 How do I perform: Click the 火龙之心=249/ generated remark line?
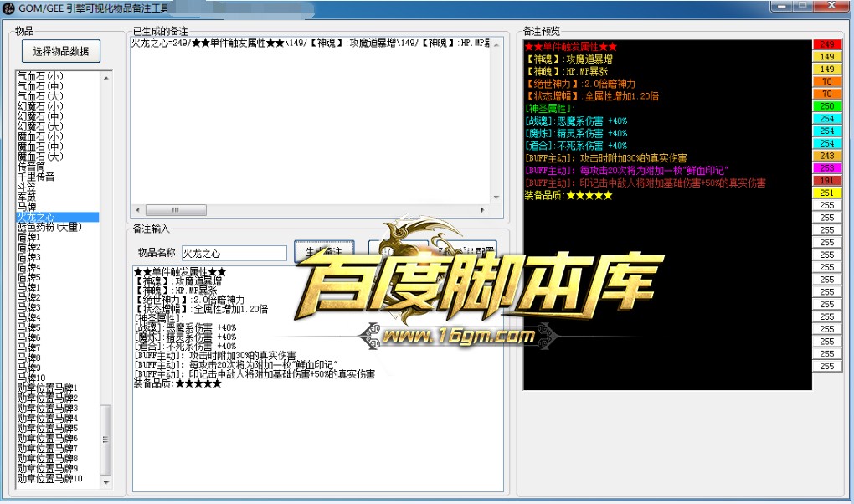pyautogui.click(x=311, y=43)
